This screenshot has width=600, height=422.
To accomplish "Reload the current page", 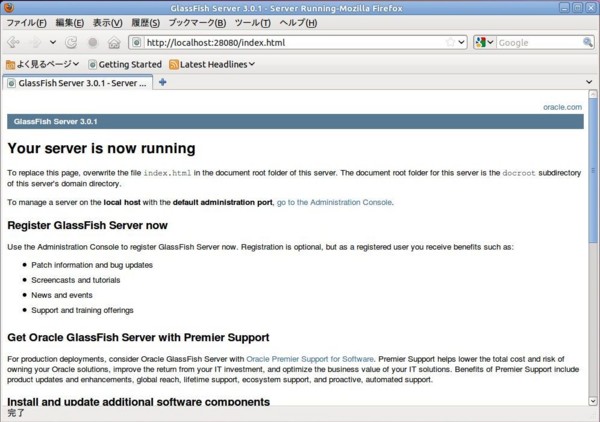I will coord(71,42).
